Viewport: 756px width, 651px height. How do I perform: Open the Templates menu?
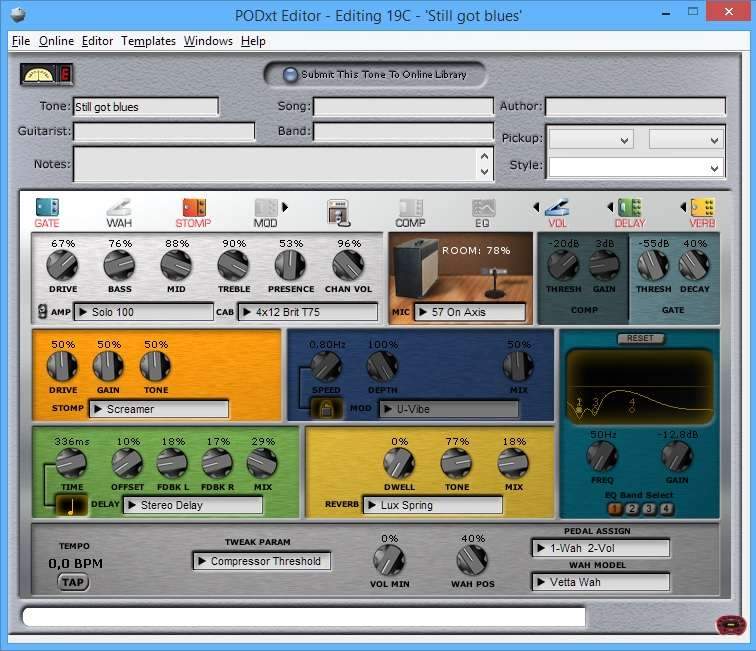[x=148, y=41]
